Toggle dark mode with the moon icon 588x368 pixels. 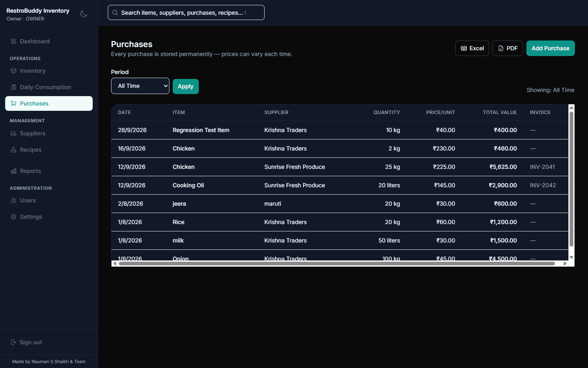click(84, 14)
